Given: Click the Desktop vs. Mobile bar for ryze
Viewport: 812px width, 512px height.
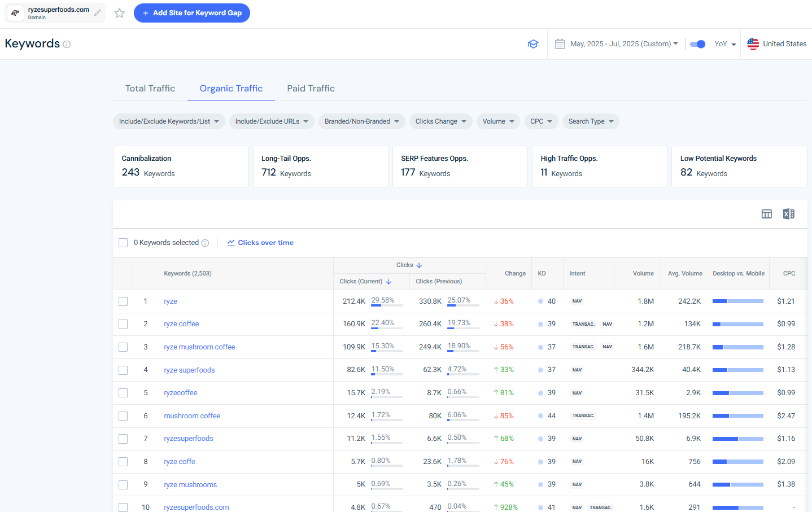Looking at the screenshot, I should [737, 301].
